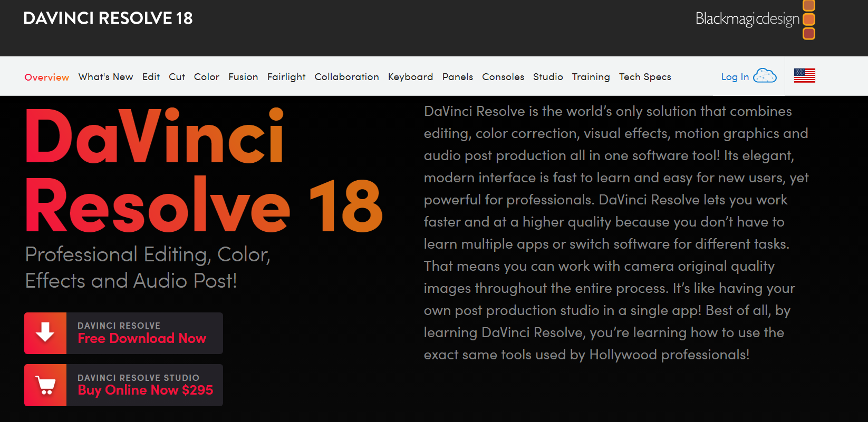The width and height of the screenshot is (868, 422).
Task: Open the Keyboard tab
Action: [410, 77]
